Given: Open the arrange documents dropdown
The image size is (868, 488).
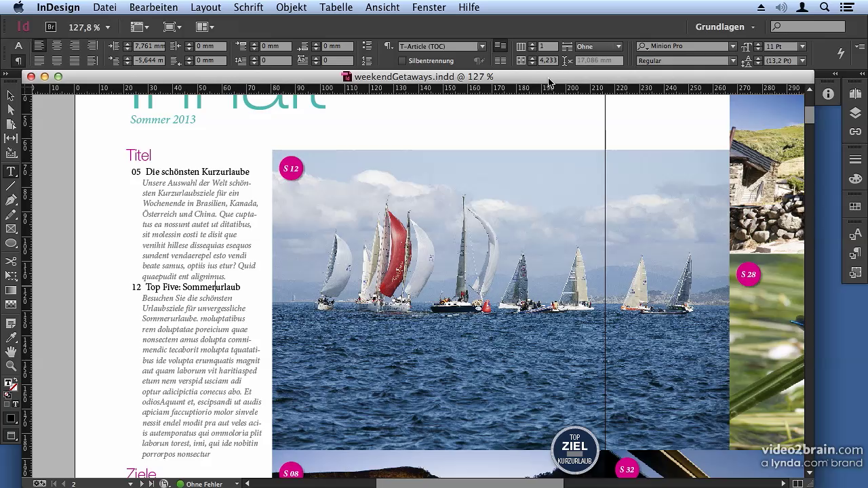Looking at the screenshot, I should pyautogui.click(x=205, y=27).
